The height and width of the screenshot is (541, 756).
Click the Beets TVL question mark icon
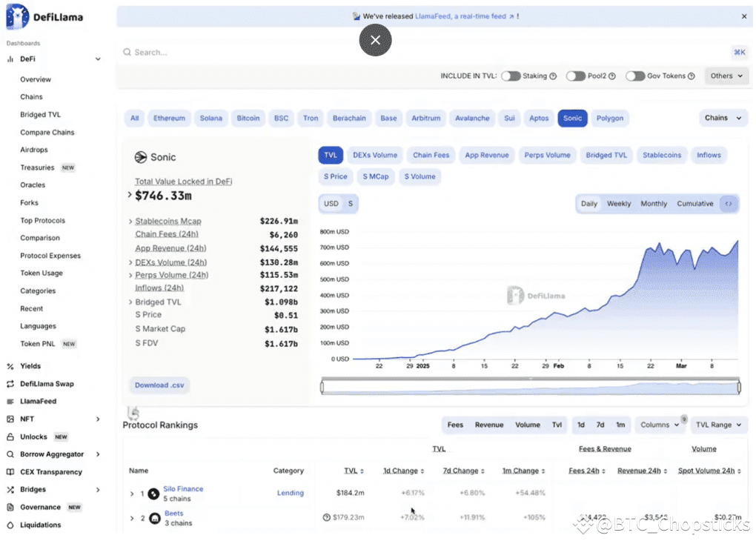[x=326, y=517]
